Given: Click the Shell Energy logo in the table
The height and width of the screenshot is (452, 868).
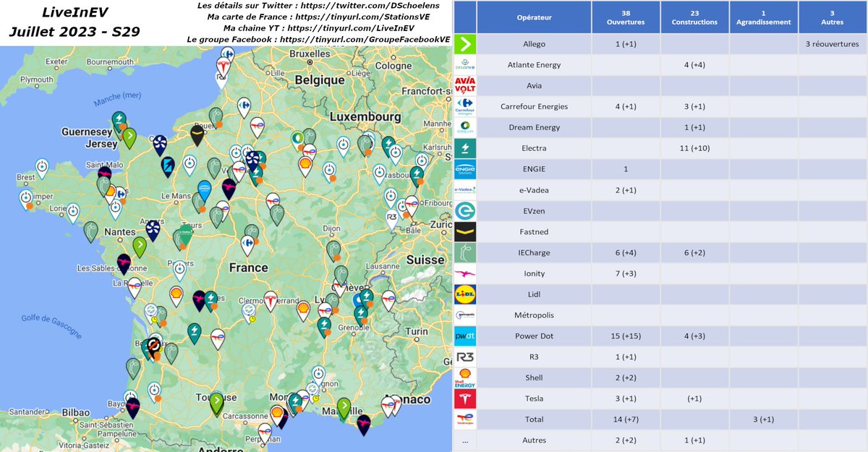Looking at the screenshot, I should click(x=464, y=378).
